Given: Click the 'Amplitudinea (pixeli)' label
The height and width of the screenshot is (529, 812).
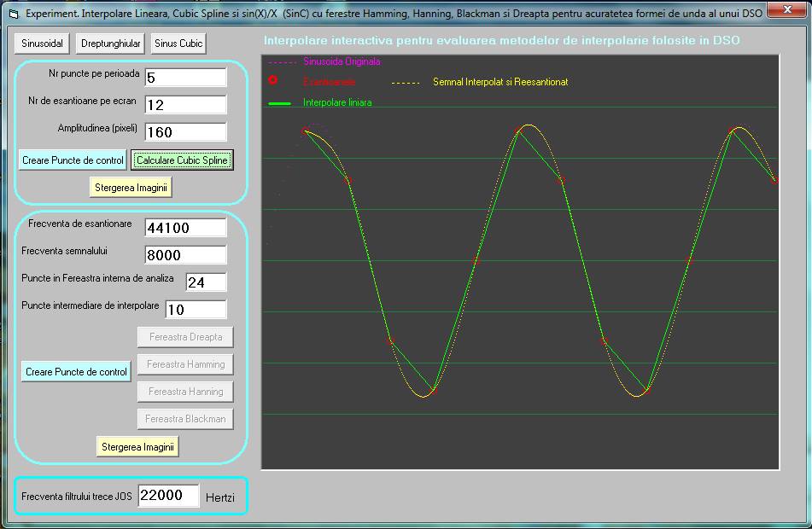Looking at the screenshot, I should (x=97, y=128).
